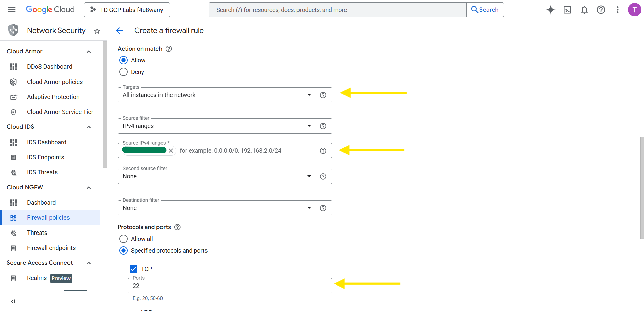The image size is (644, 311).
Task: Click the Search button
Action: (485, 10)
